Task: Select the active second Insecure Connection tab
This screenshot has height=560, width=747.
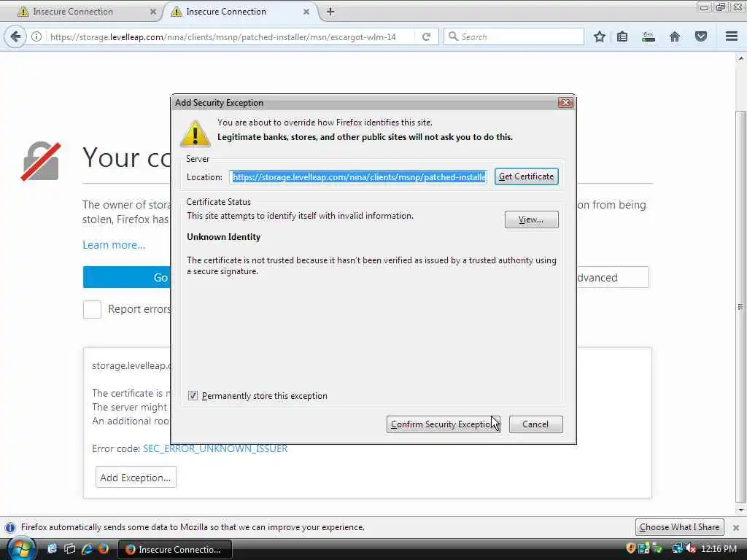Action: [x=241, y=12]
